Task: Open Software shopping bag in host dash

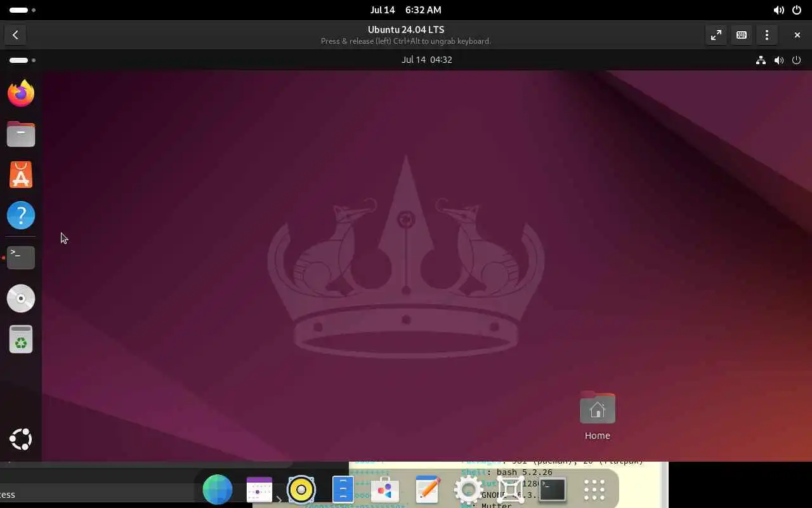Action: (385, 490)
